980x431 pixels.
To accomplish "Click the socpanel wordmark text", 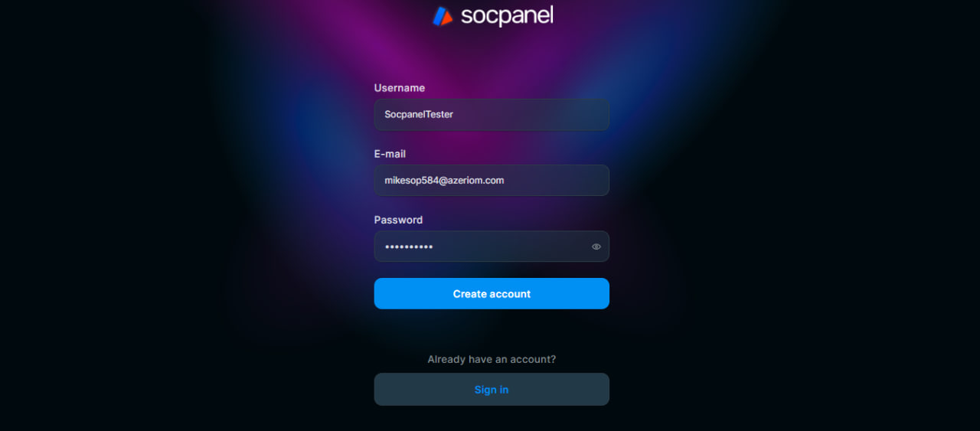I will 506,16.
